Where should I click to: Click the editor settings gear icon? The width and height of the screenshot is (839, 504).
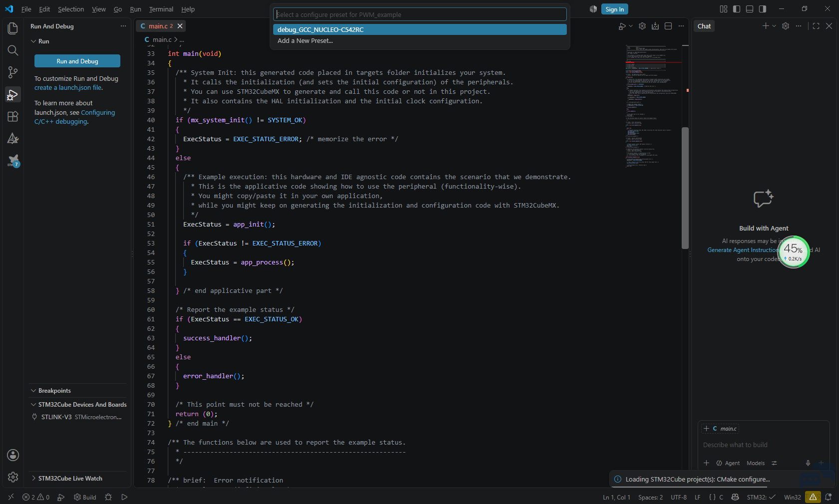coord(642,26)
